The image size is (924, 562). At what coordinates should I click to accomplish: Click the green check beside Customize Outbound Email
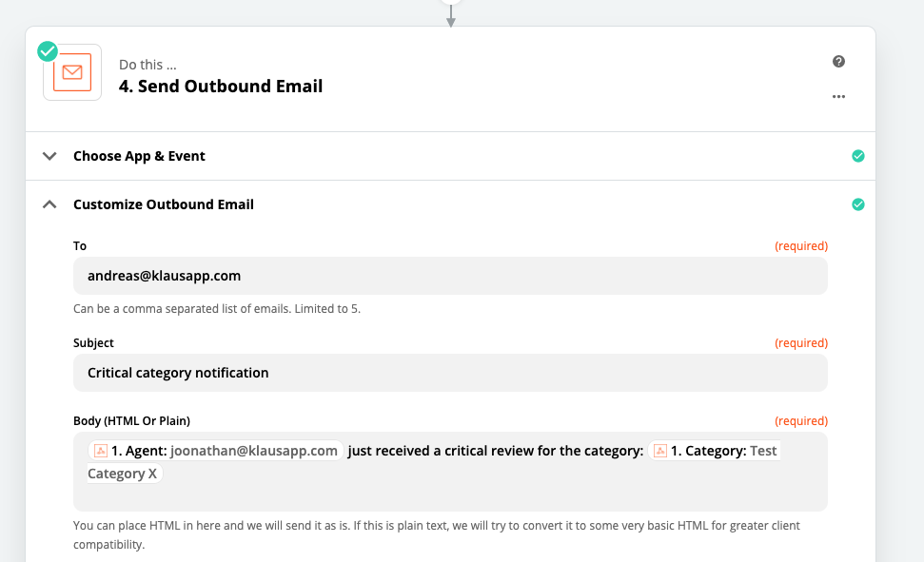[858, 204]
